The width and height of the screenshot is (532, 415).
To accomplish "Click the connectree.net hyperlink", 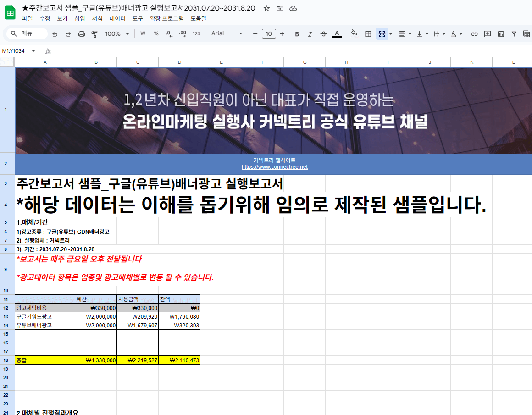I will point(275,167).
